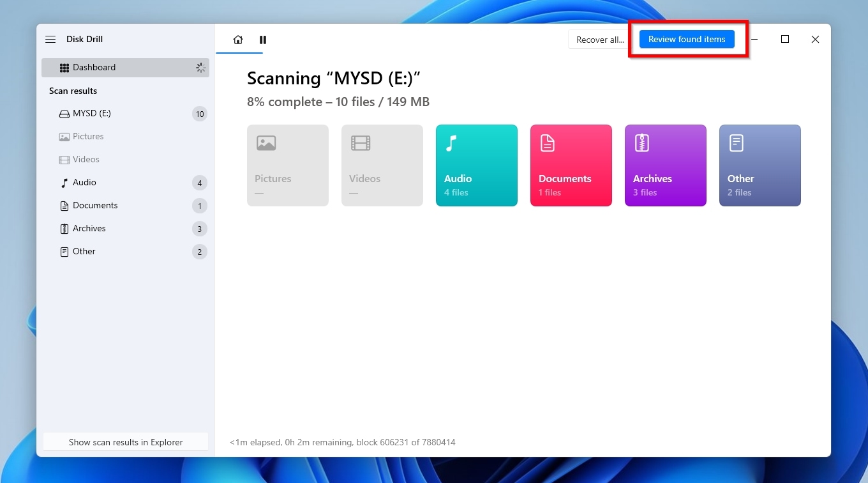Click the elapsed time status bar text
This screenshot has height=483, width=868.
click(x=343, y=442)
